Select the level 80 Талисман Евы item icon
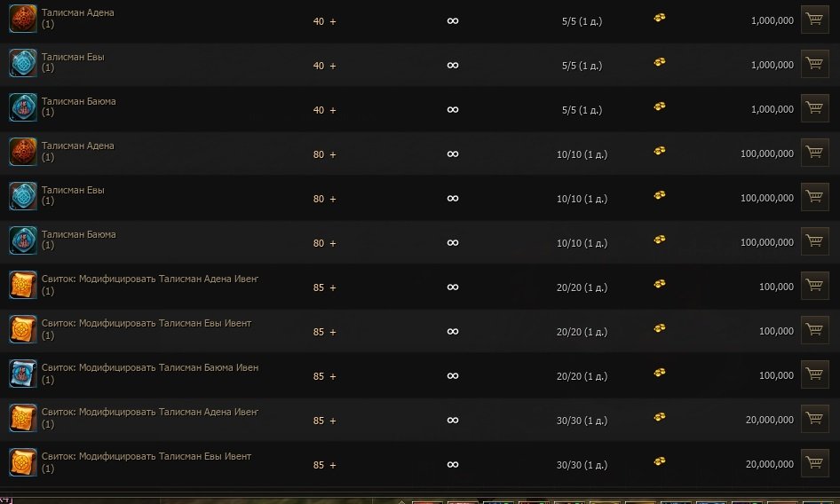 [22, 196]
